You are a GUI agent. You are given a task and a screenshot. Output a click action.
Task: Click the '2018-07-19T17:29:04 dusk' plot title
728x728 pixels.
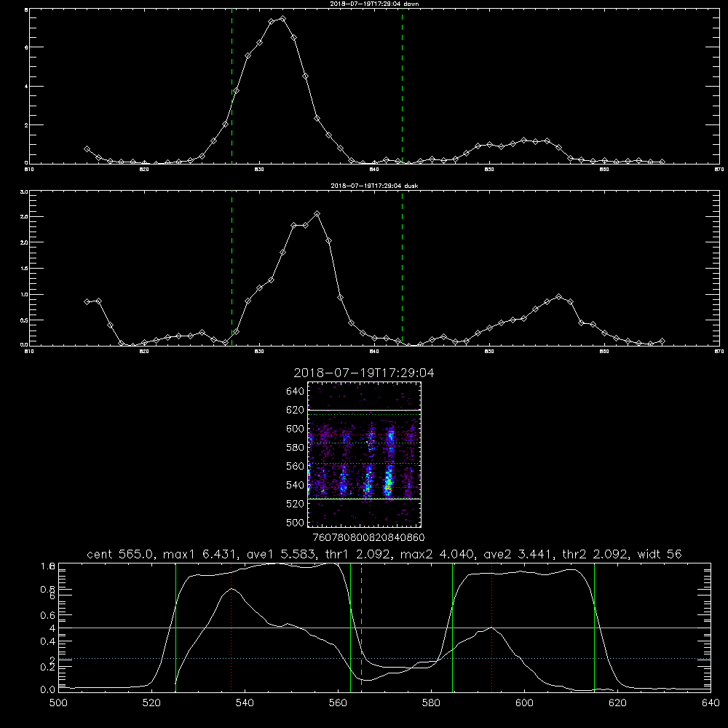tap(374, 186)
